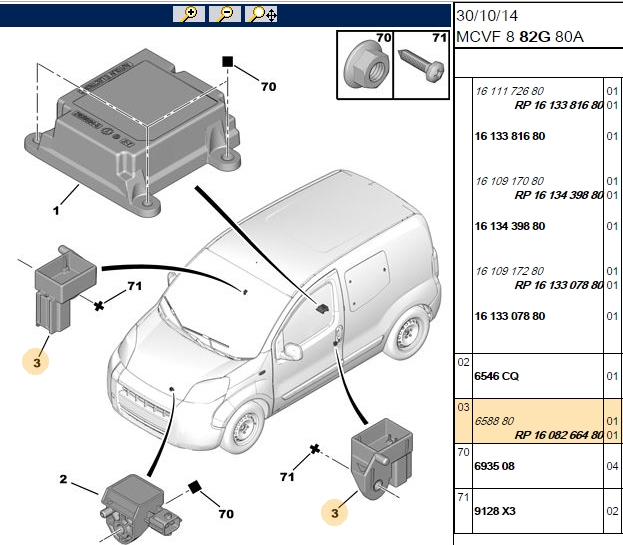
Task: Select part number 16 111 726 80
Action: [509, 91]
